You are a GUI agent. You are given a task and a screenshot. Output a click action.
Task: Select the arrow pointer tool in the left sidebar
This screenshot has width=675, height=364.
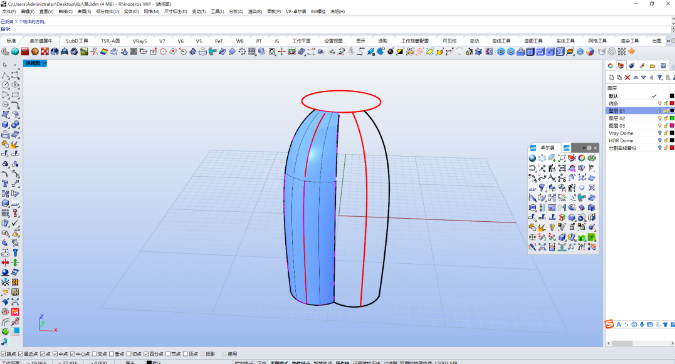[5, 65]
